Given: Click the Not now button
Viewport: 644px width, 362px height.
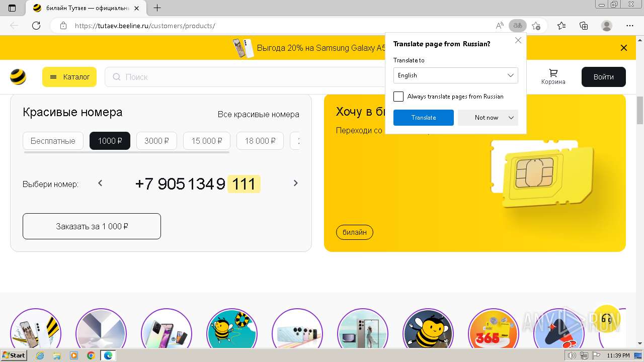Looking at the screenshot, I should [x=487, y=118].
